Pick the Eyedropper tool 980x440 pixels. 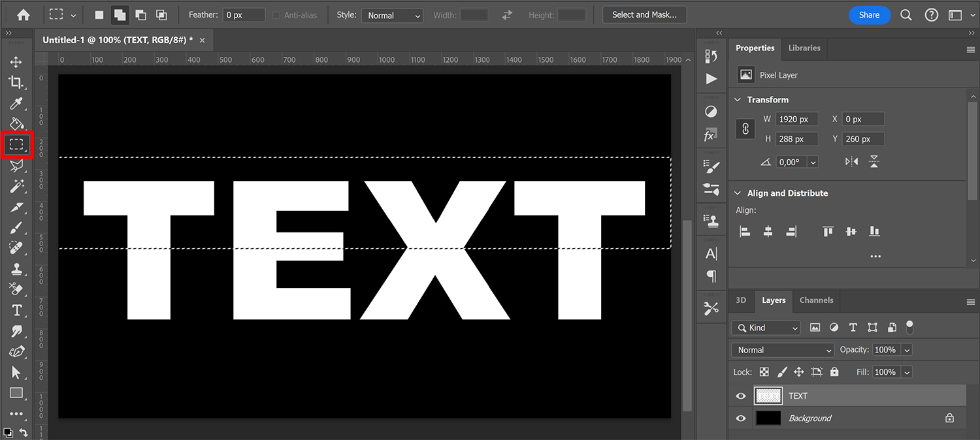pos(16,103)
